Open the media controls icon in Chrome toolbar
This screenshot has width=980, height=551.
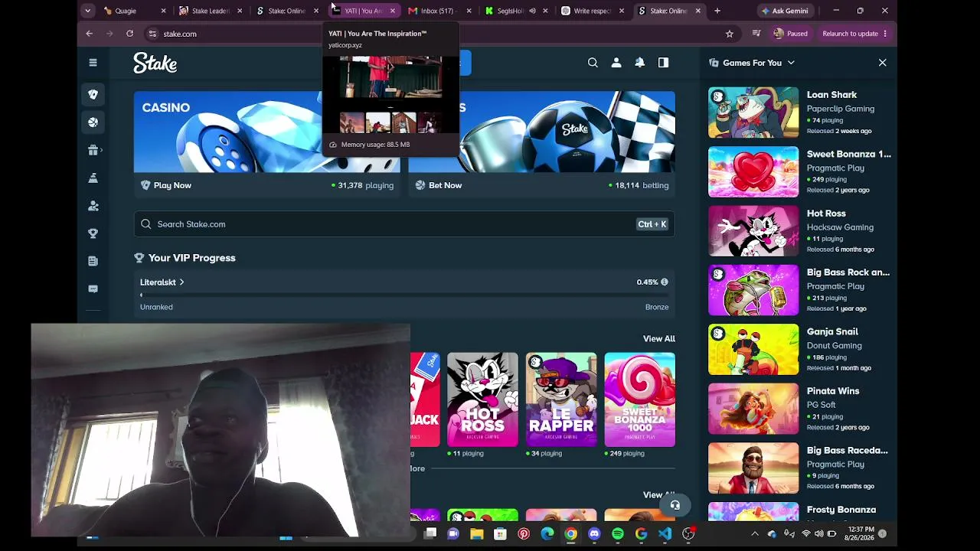point(756,34)
